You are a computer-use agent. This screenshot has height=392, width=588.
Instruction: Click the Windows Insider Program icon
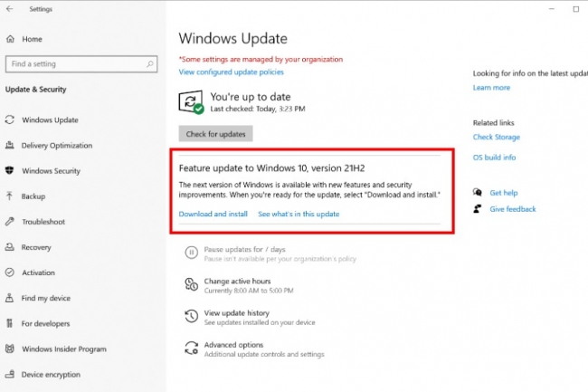(x=10, y=349)
